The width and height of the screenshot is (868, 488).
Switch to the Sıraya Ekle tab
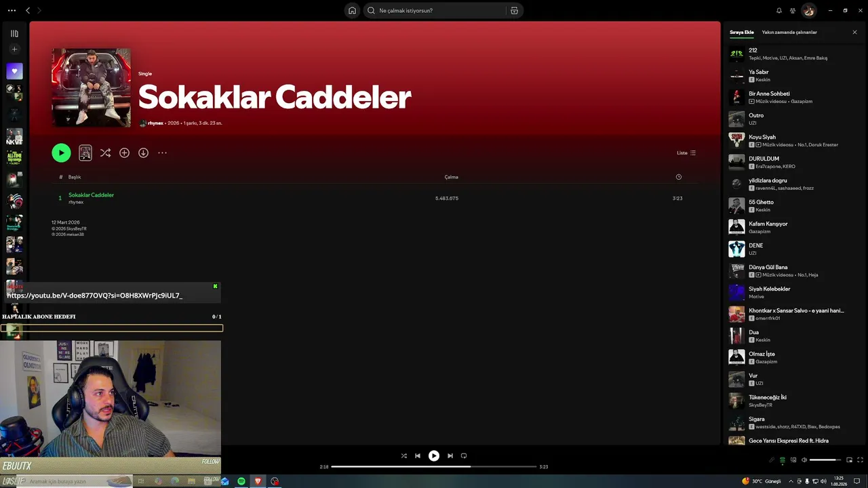(742, 33)
